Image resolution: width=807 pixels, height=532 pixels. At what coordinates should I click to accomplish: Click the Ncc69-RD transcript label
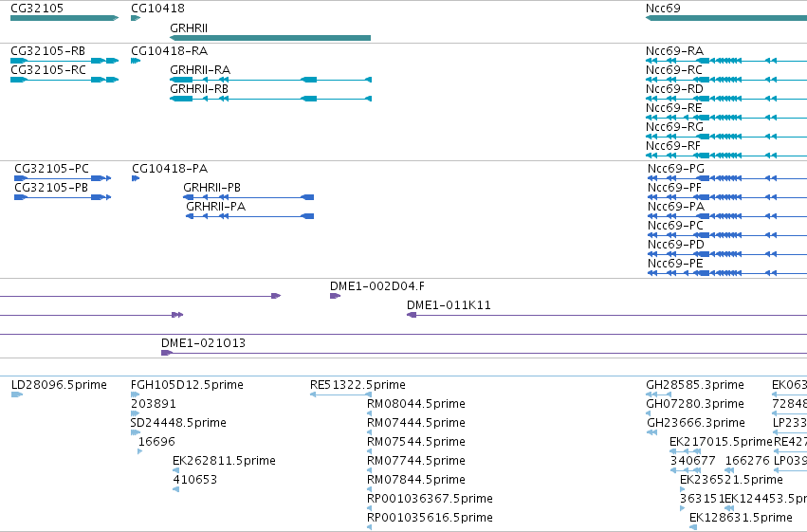[675, 89]
